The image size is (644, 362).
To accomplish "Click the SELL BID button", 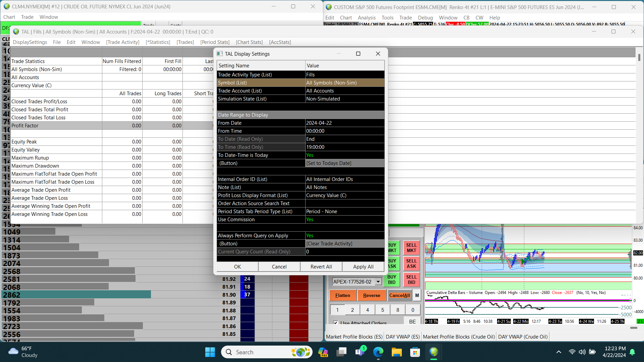I will (x=411, y=280).
